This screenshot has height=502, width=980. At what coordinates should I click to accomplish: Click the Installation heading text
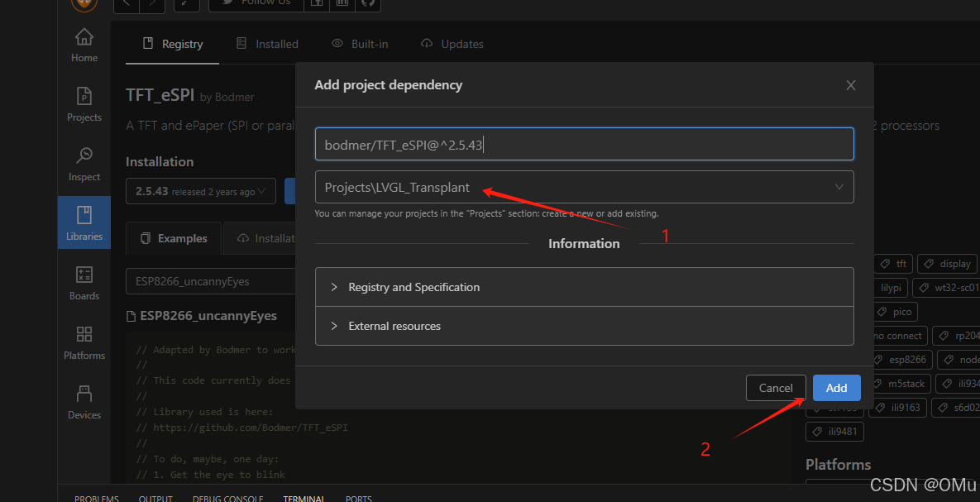pos(160,162)
